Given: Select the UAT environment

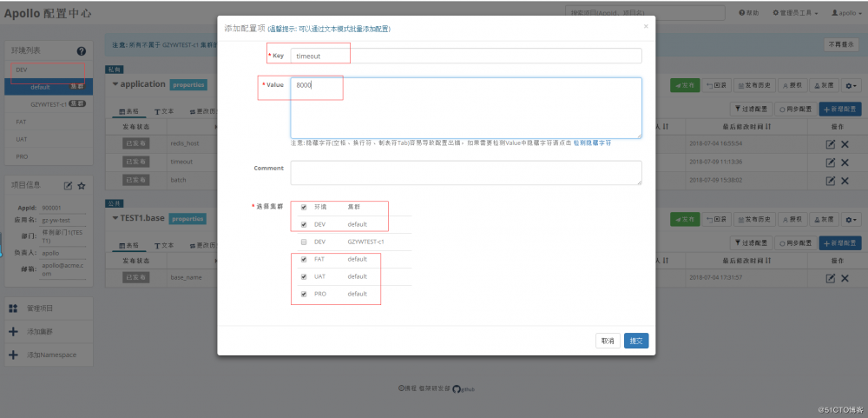Looking at the screenshot, I should (49, 139).
